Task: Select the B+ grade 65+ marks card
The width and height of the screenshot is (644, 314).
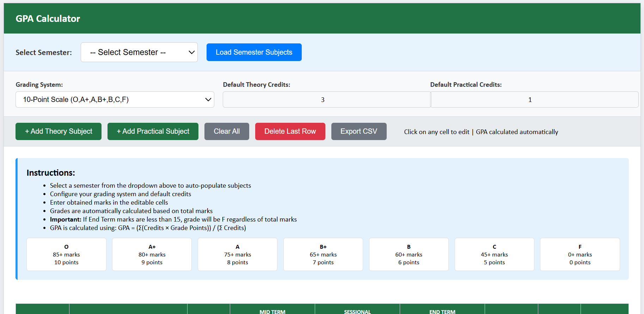Action: (x=323, y=254)
